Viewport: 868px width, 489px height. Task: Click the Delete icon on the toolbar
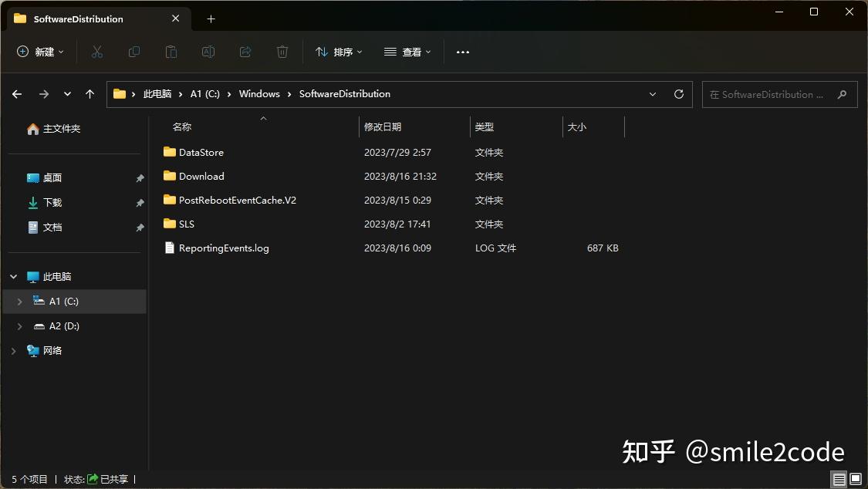click(x=282, y=52)
